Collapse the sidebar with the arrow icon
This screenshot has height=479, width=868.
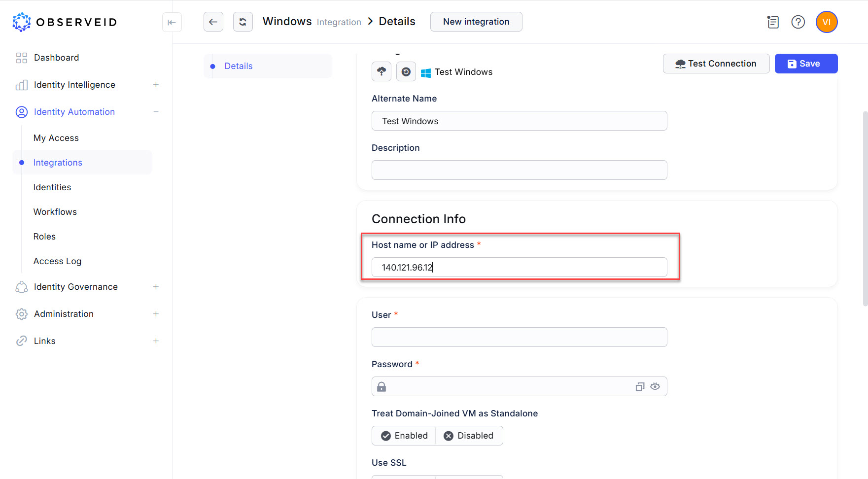pyautogui.click(x=172, y=22)
